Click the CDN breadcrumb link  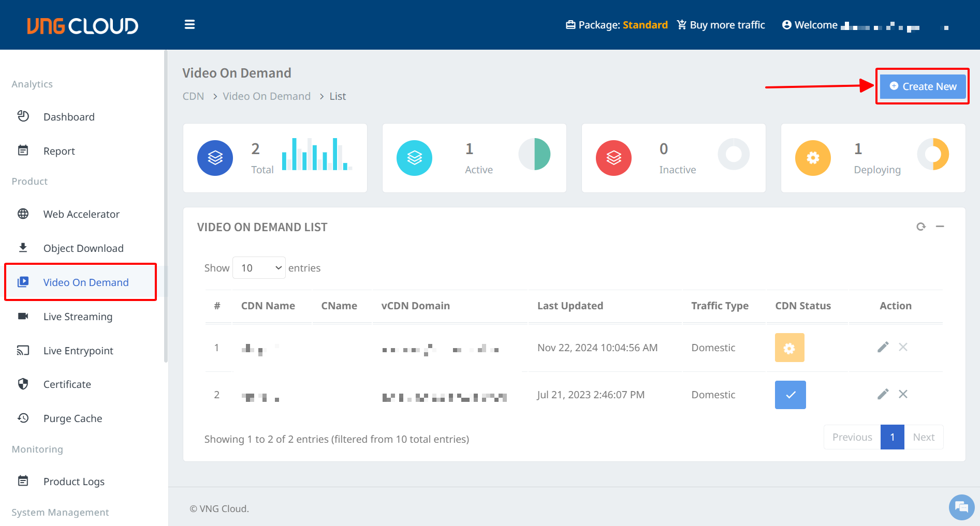193,96
